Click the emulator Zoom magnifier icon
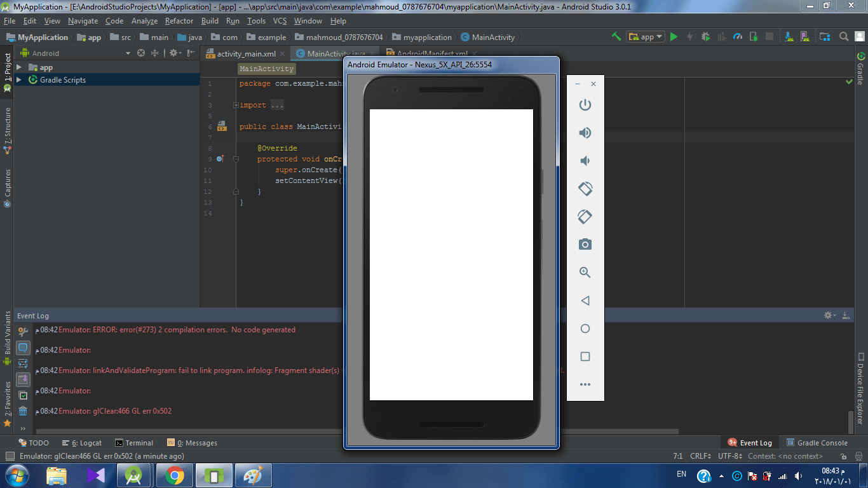 (x=585, y=273)
